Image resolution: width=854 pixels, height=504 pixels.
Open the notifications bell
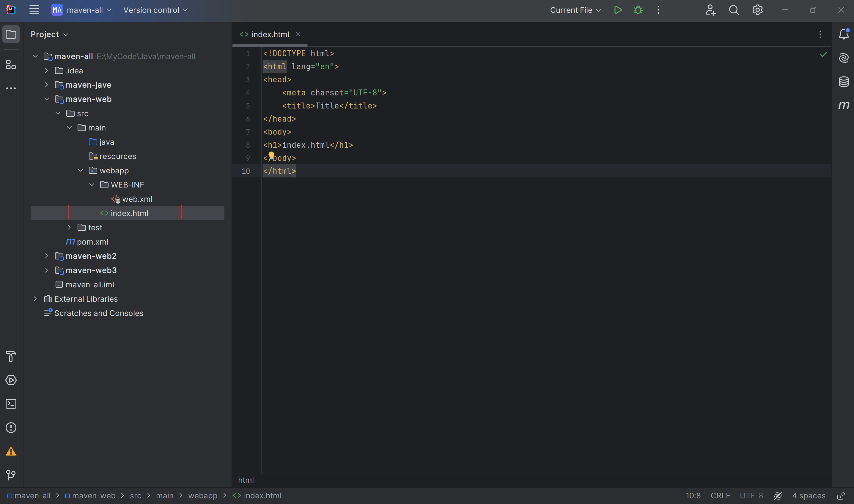[x=844, y=34]
